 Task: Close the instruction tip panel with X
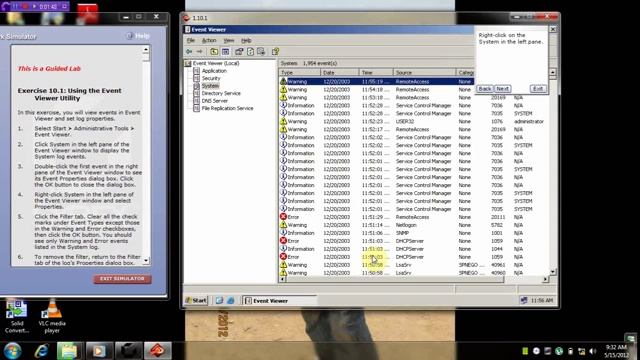click(x=553, y=29)
